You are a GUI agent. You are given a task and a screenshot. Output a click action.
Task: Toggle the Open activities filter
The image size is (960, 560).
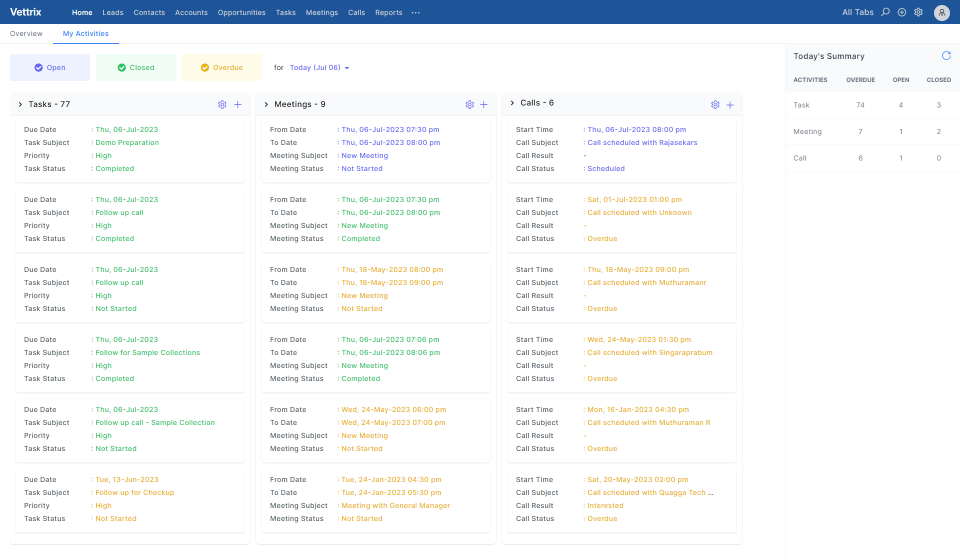tap(50, 67)
